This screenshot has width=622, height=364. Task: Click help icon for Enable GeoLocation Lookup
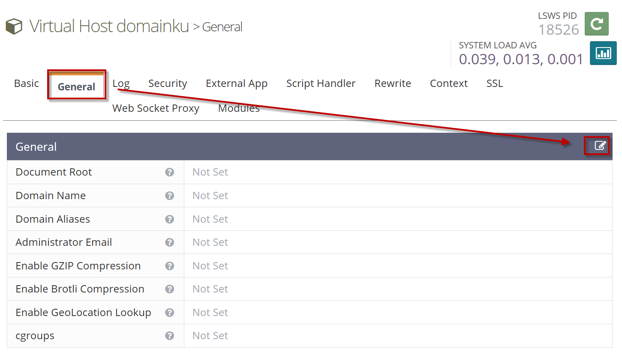click(x=170, y=313)
